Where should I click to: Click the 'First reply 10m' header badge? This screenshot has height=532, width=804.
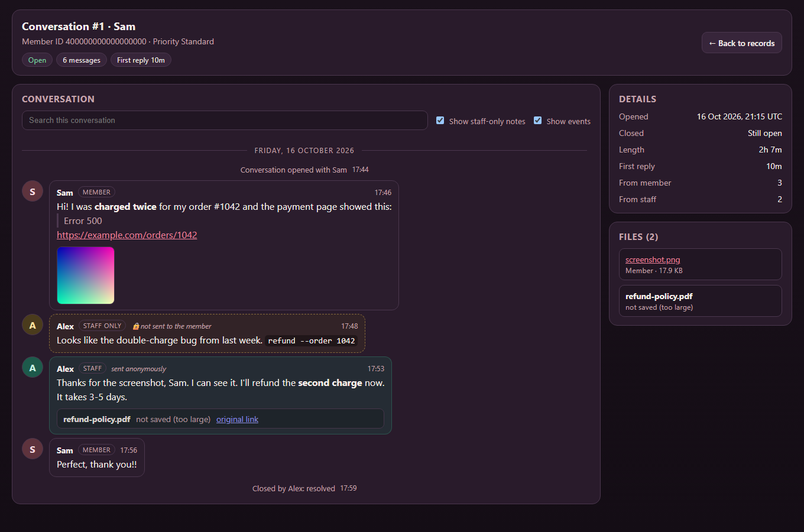141,60
